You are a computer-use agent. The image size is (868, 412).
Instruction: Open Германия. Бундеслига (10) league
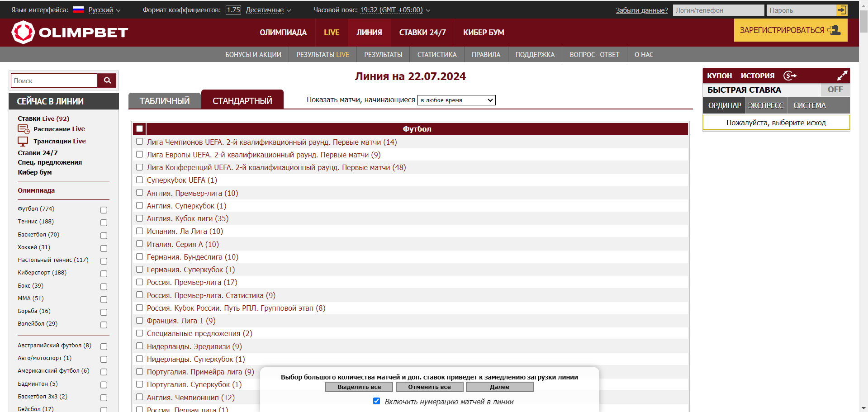coord(193,257)
